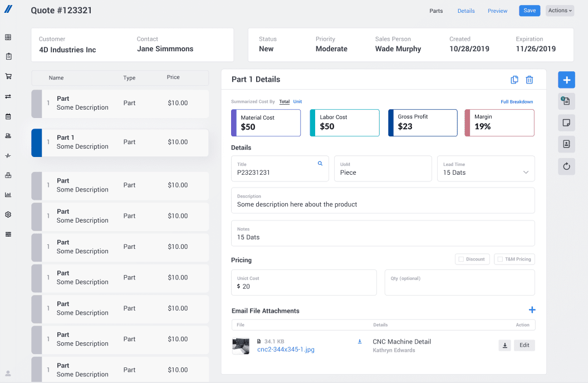Open the bar chart analytics icon
Viewport: 588px width, 383px height.
pyautogui.click(x=8, y=194)
